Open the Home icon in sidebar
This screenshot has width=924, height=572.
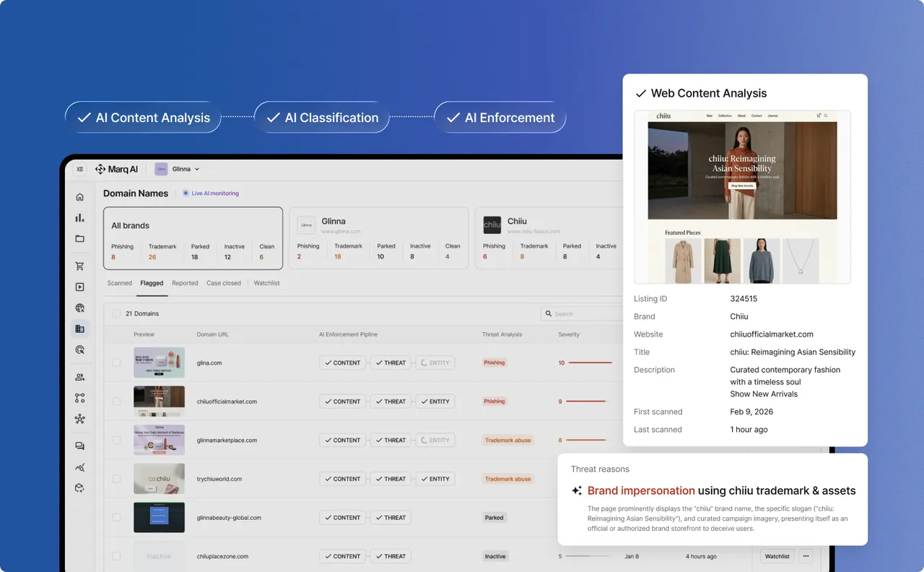tap(80, 196)
